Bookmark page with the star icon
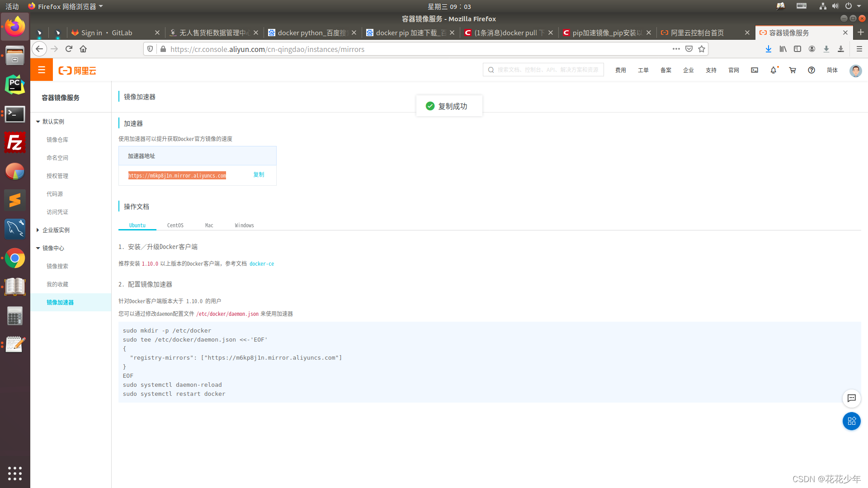Image resolution: width=868 pixels, height=488 pixels. 702,49
